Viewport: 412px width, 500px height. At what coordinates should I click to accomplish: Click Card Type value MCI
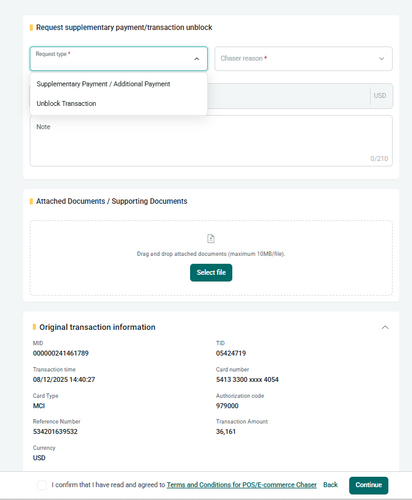point(39,406)
